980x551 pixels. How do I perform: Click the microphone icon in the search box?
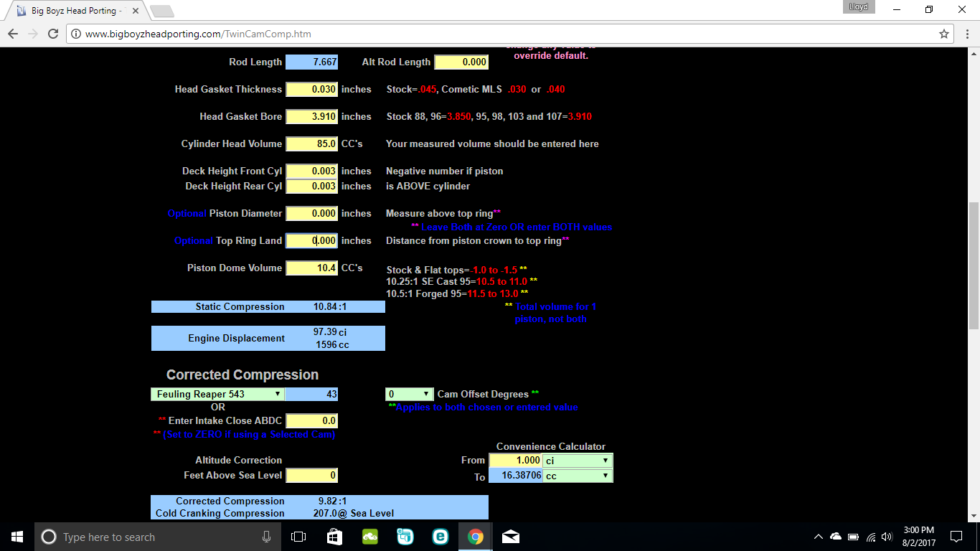tap(266, 537)
